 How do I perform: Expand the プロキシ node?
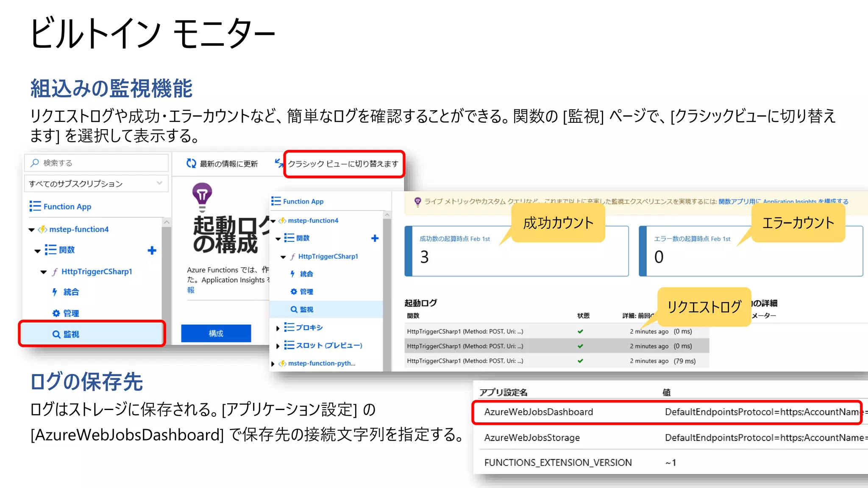click(278, 328)
